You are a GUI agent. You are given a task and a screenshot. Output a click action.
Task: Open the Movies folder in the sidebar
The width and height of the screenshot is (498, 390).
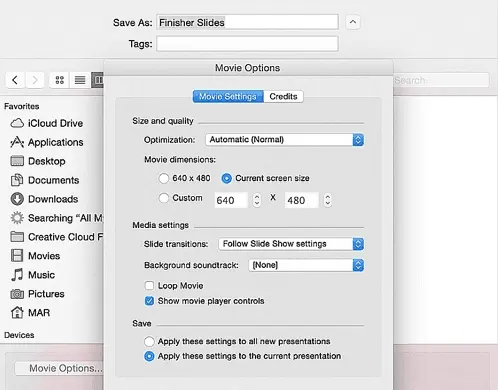pyautogui.click(x=35, y=256)
